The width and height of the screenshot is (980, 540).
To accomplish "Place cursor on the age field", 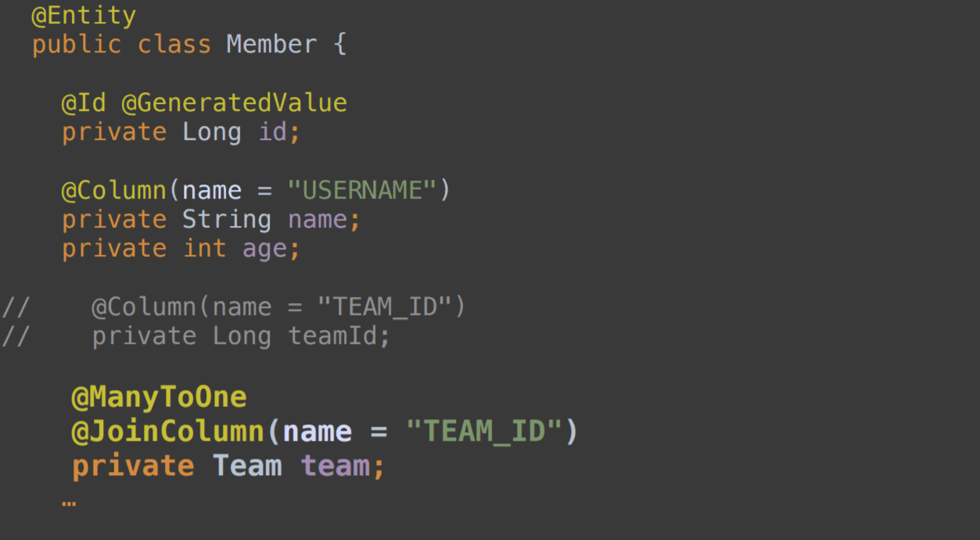I will tap(264, 249).
